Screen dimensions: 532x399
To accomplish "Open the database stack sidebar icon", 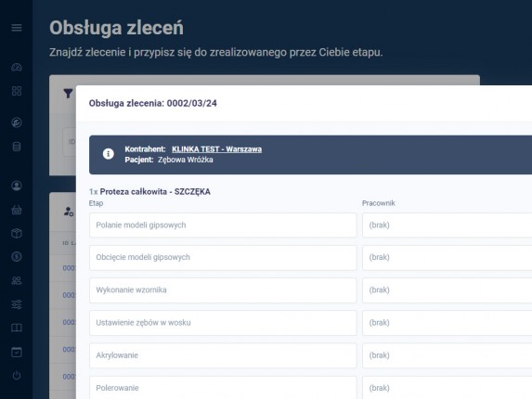I will tap(17, 147).
